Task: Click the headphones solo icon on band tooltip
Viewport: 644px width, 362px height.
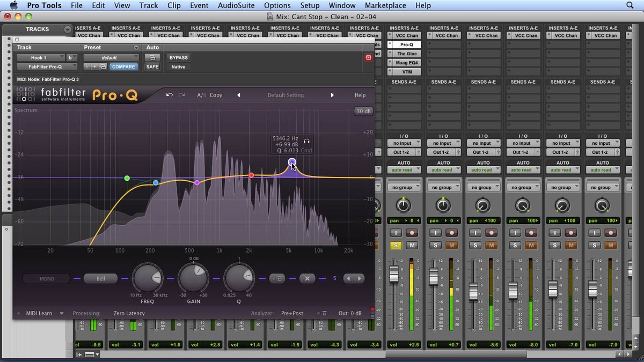Action: [306, 141]
